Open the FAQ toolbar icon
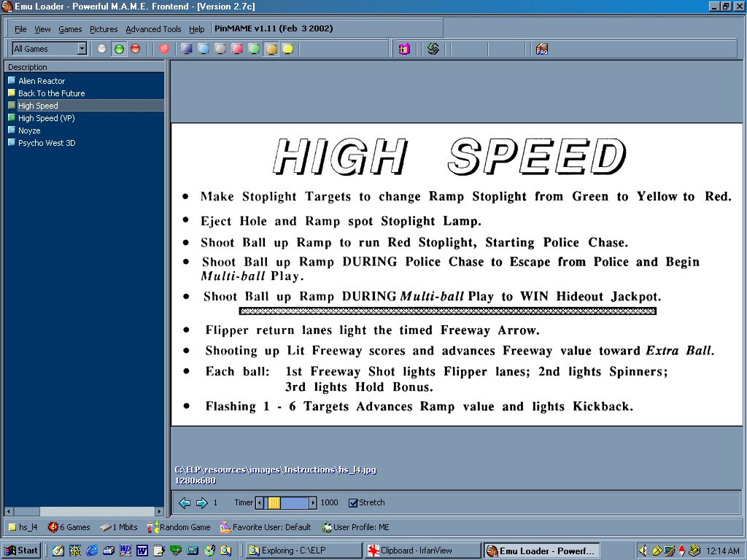 [x=542, y=49]
